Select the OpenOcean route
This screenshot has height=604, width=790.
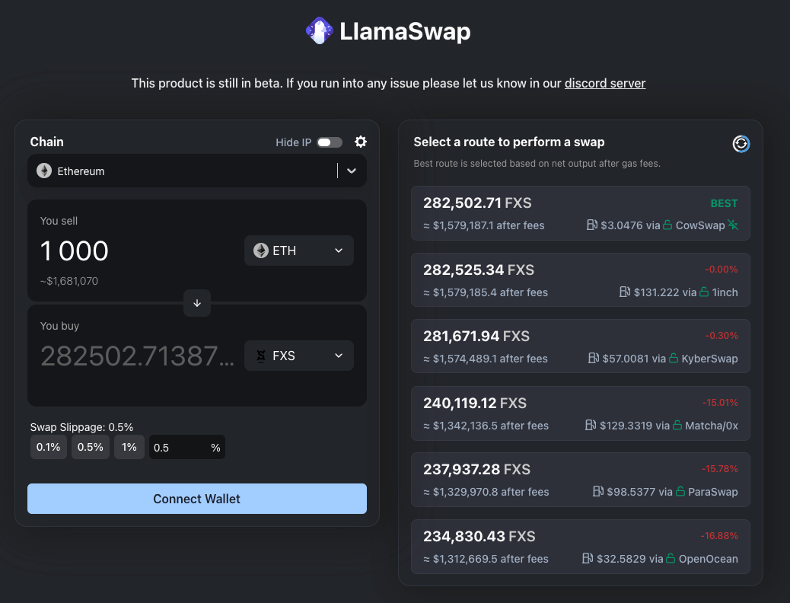580,547
